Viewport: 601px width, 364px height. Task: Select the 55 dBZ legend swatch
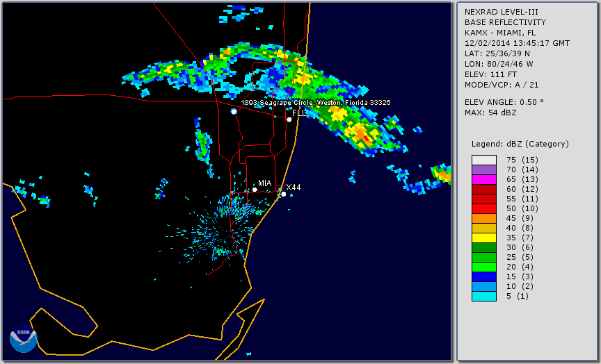click(484, 199)
